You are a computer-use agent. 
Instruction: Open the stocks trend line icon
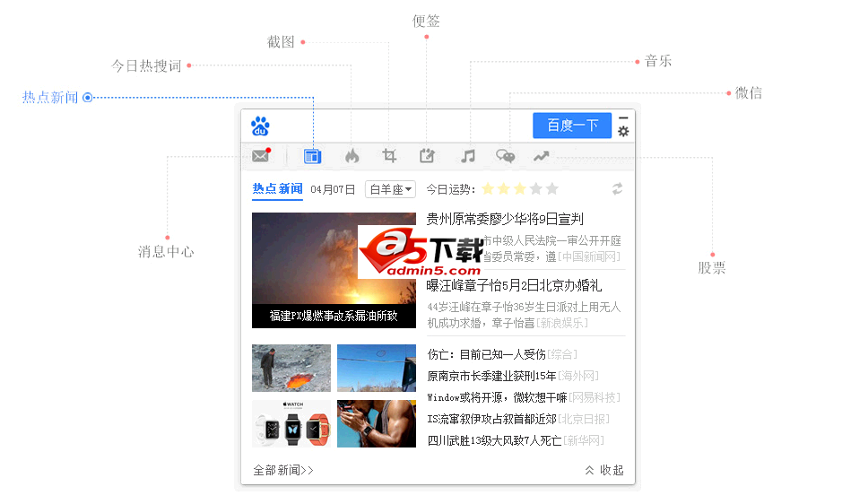click(542, 156)
